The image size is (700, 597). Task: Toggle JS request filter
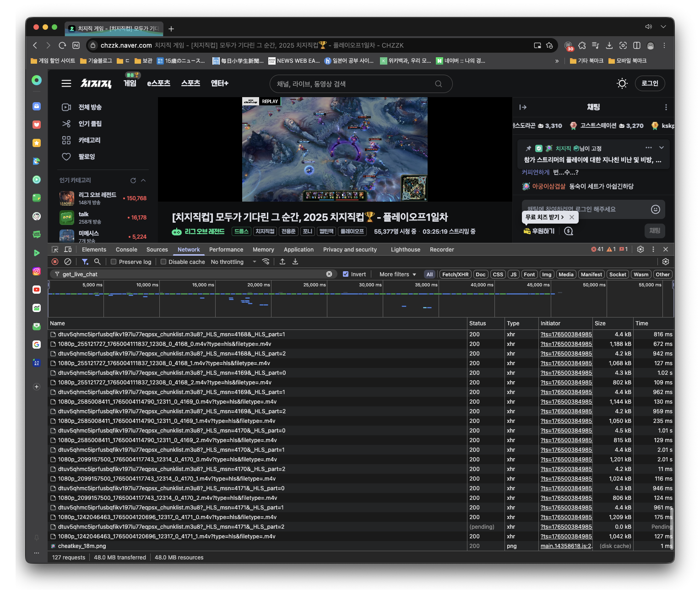pyautogui.click(x=514, y=274)
